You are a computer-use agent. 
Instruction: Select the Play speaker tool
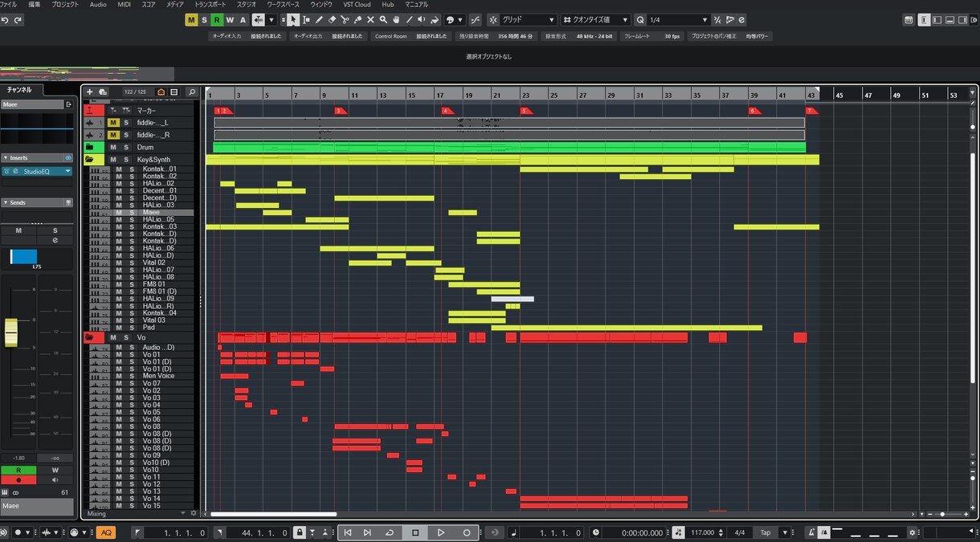422,19
